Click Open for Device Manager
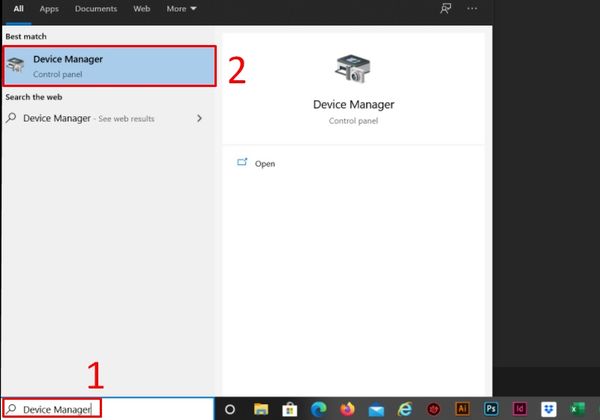Viewport: 600px width, 420px height. click(264, 163)
